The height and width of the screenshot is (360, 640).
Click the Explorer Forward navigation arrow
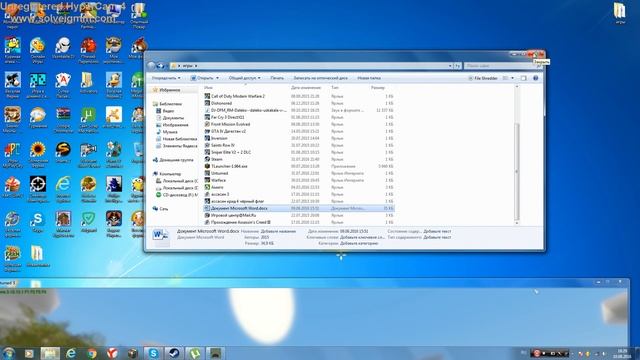(x=160, y=66)
